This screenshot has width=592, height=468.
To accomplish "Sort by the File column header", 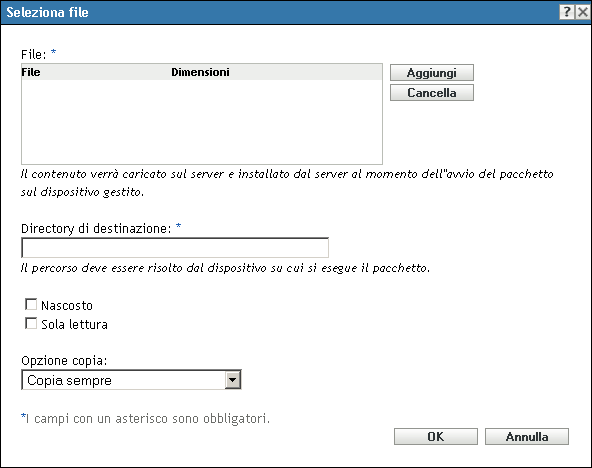I will (31, 72).
